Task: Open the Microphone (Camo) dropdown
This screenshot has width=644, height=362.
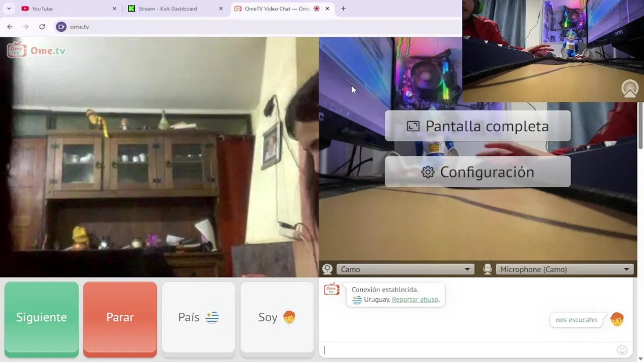Action: [x=565, y=269]
